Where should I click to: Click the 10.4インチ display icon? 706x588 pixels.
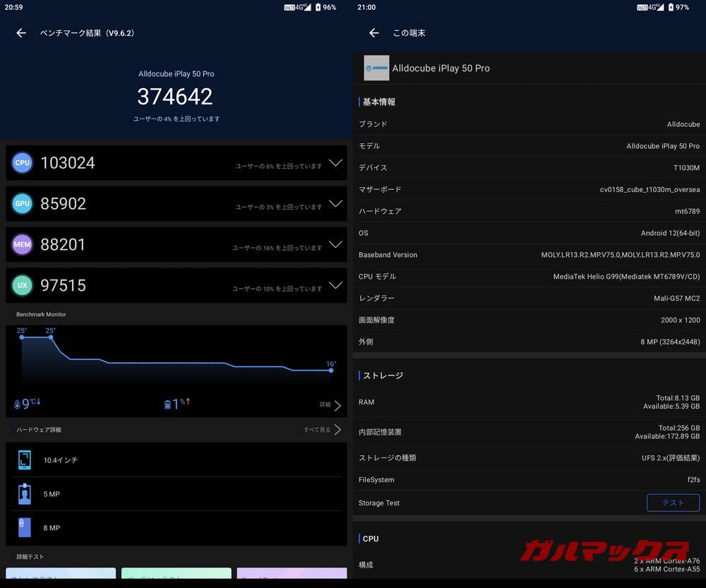(x=23, y=460)
